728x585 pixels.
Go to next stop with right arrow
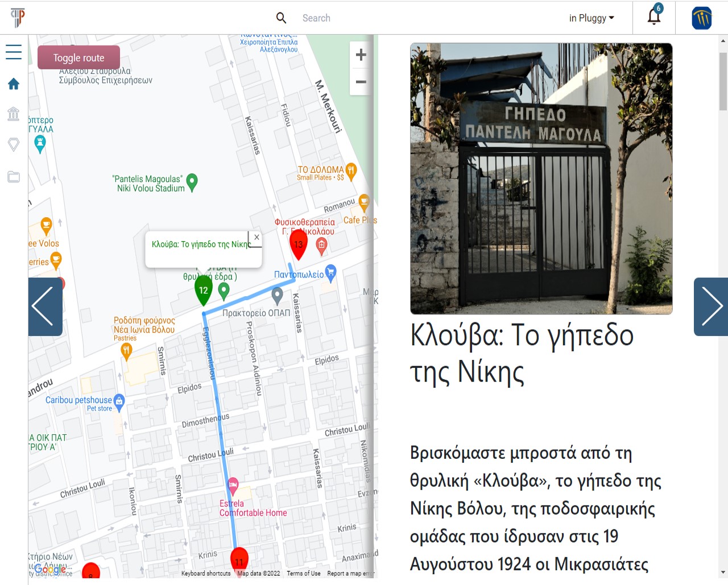click(711, 306)
